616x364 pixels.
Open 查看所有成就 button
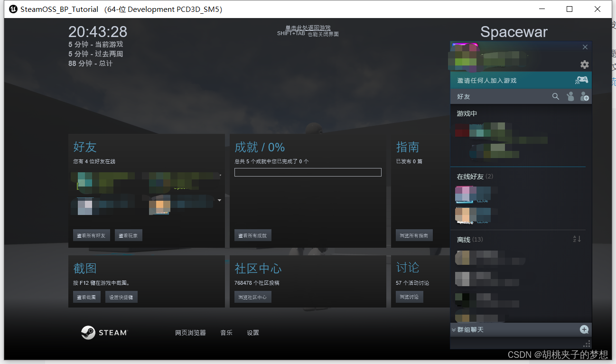point(253,235)
